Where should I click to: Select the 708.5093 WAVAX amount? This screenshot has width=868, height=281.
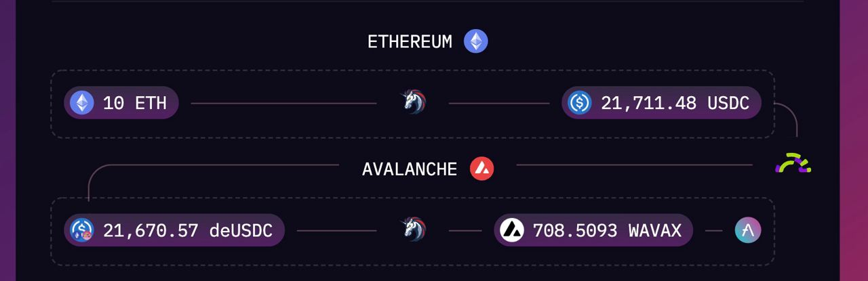point(607,230)
